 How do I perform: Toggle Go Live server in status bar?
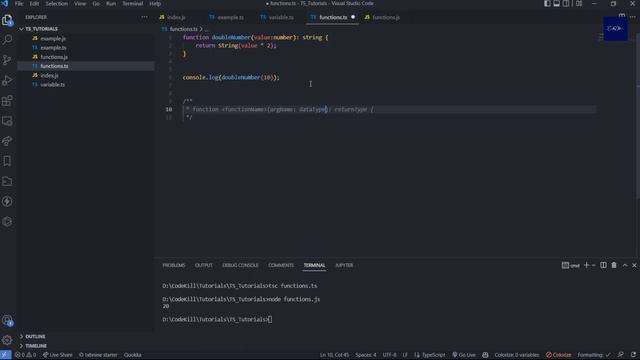[x=464, y=355]
